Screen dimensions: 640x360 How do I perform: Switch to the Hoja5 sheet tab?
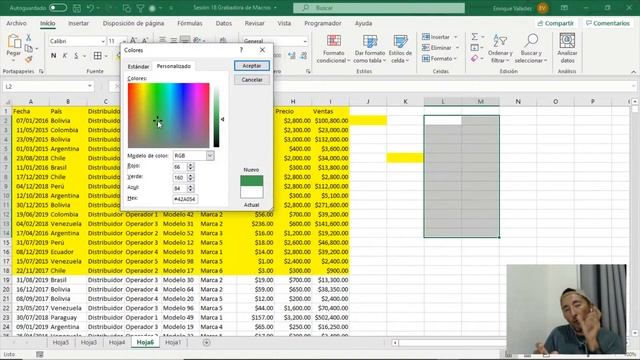pyautogui.click(x=61, y=342)
